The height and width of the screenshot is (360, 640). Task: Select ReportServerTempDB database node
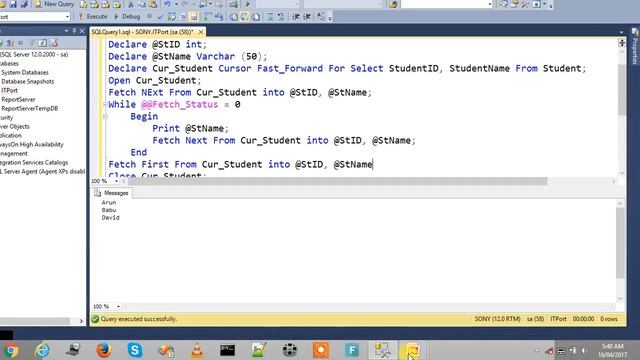point(29,108)
